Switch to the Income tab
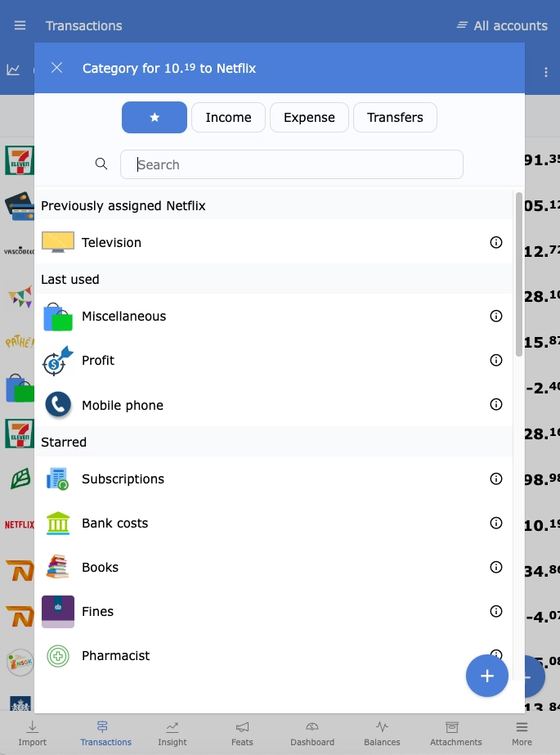The height and width of the screenshot is (755, 560). point(228,117)
